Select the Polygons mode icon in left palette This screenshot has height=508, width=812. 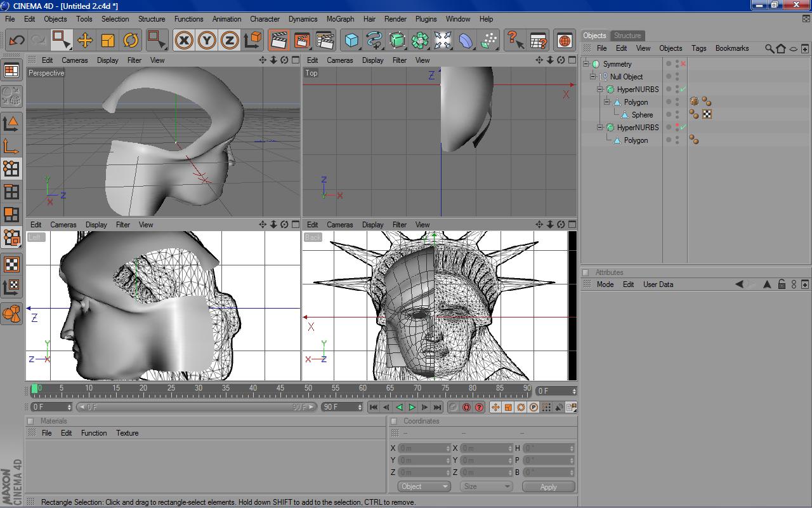pyautogui.click(x=11, y=215)
